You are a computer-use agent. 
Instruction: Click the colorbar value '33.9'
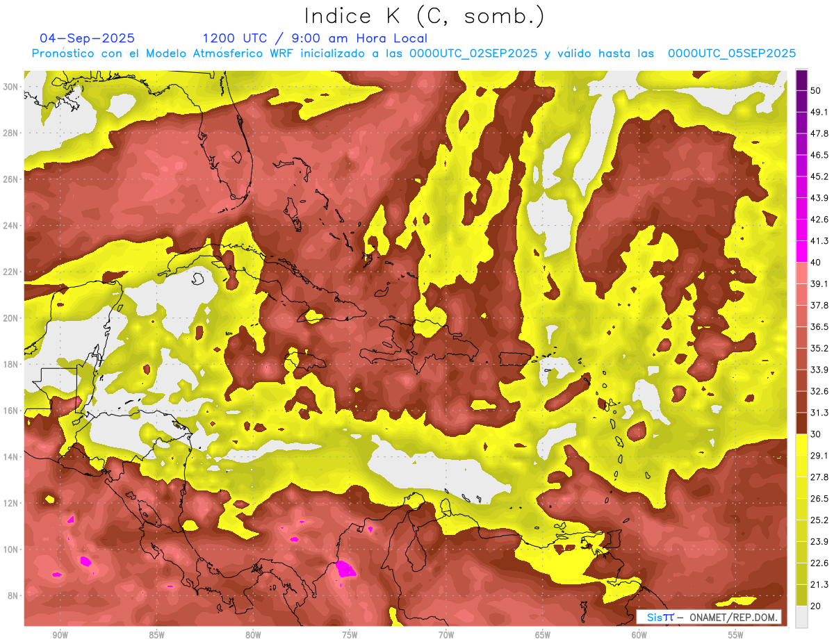tap(819, 370)
